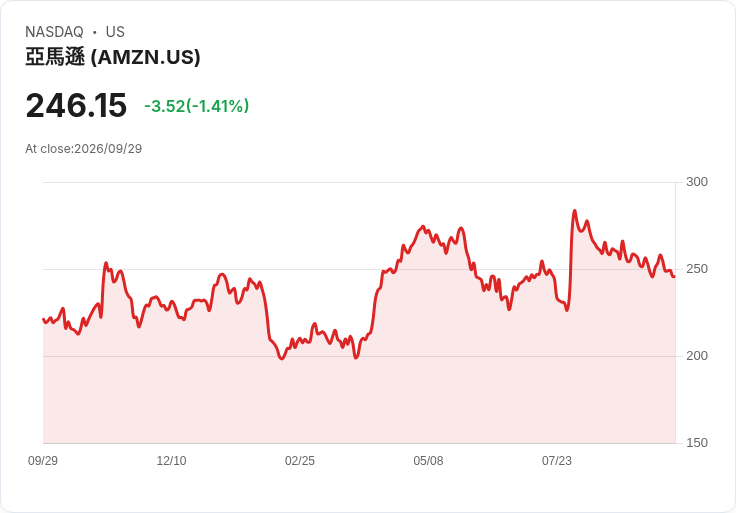The width and height of the screenshot is (736, 513).
Task: Click the AMZN.US stock title
Action: click(x=113, y=57)
